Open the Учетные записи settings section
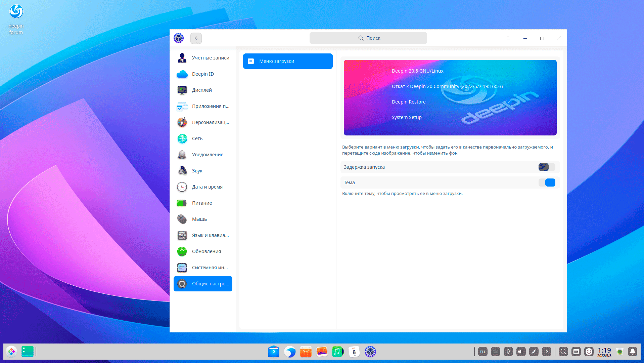The height and width of the screenshot is (363, 644). (203, 58)
